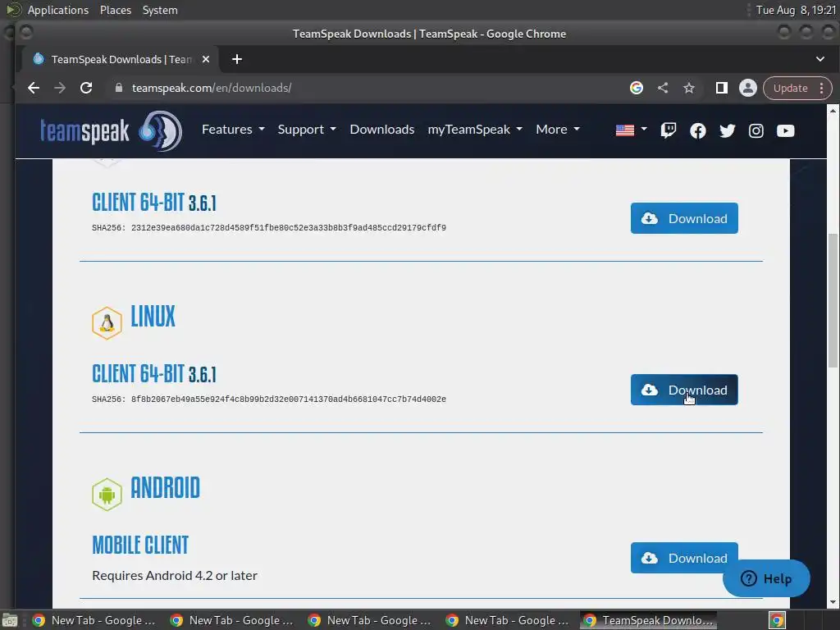Image resolution: width=840 pixels, height=630 pixels.
Task: Open the language flag selector
Action: click(x=631, y=130)
